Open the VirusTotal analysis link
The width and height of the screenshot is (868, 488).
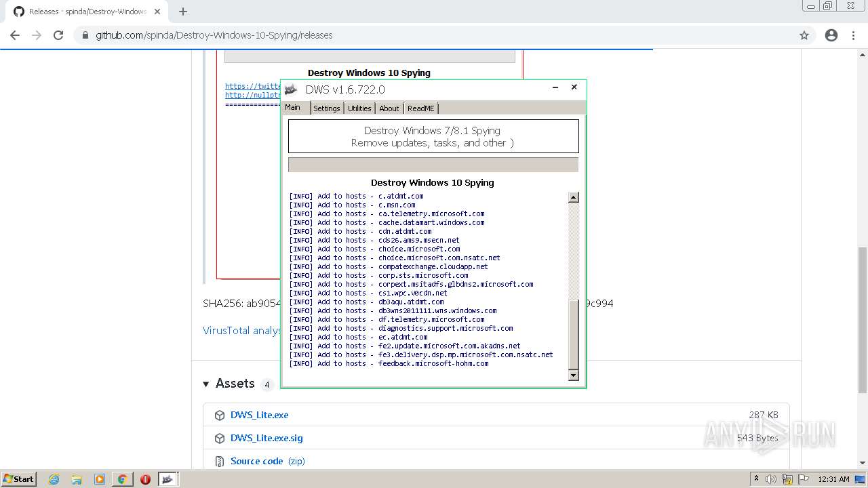tap(241, 331)
